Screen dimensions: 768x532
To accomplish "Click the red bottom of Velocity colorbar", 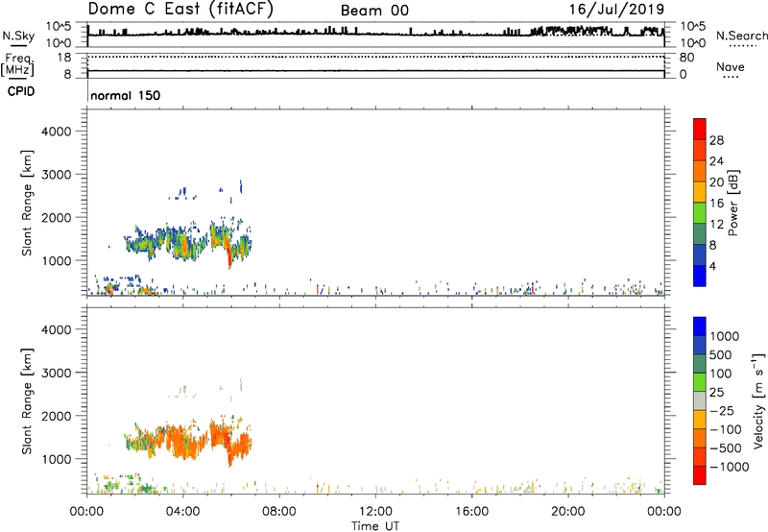I will point(700,475).
